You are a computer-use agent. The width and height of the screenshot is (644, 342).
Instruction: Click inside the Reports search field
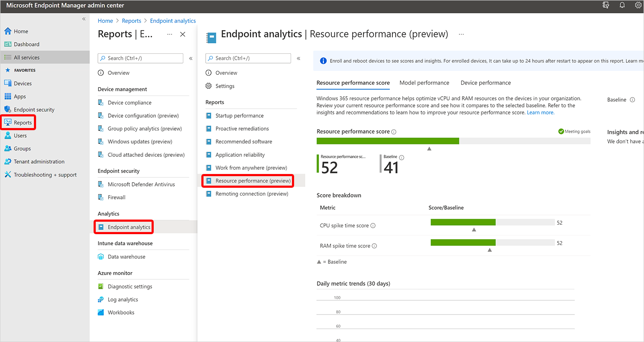tap(140, 58)
